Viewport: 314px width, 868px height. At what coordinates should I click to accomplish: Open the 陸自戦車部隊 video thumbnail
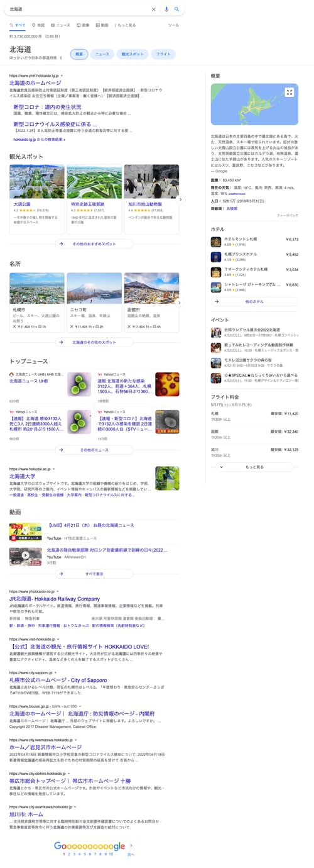pos(26,557)
